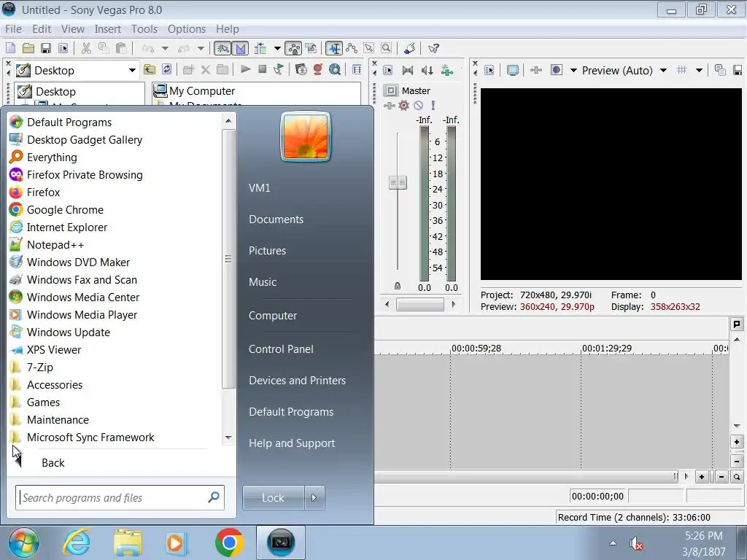
Task: Toggle Auto Ripple button
Action: [260, 48]
